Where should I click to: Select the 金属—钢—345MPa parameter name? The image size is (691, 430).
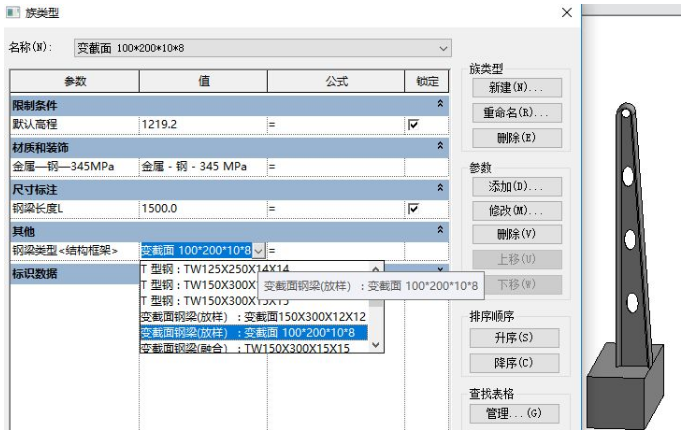(x=63, y=167)
